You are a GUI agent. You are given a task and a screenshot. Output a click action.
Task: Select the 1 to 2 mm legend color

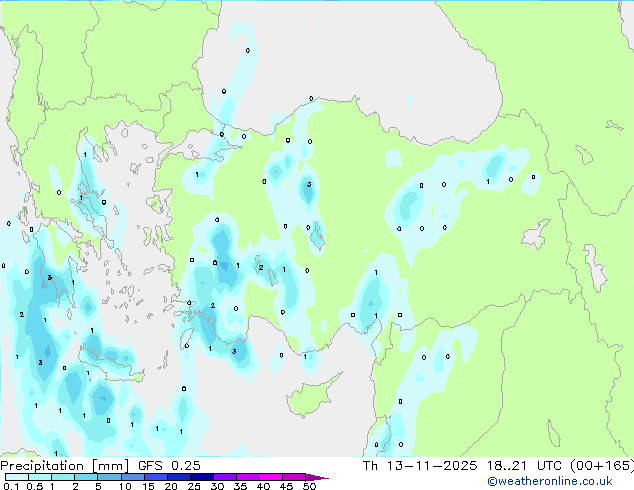pos(63,477)
